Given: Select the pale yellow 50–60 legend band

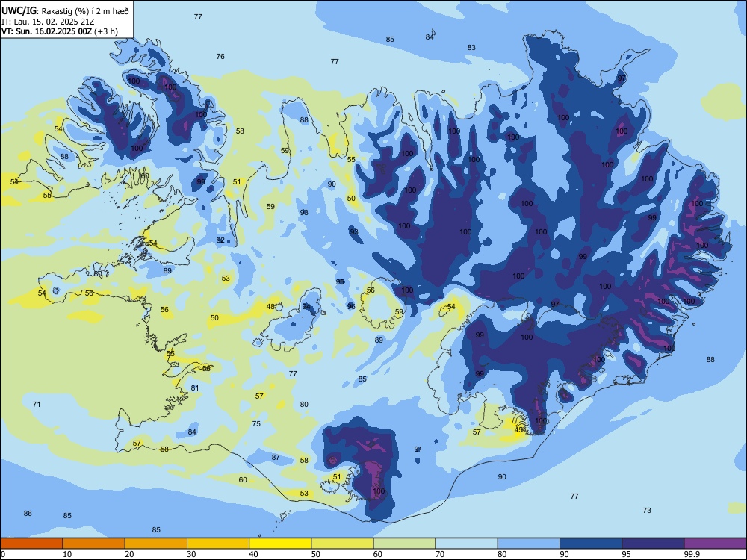Looking at the screenshot, I should 342,544.
